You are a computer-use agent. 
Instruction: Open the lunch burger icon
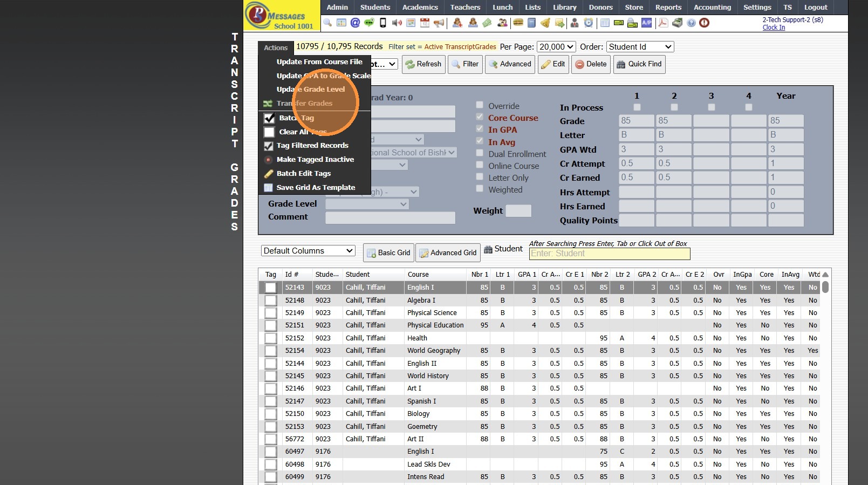518,23
